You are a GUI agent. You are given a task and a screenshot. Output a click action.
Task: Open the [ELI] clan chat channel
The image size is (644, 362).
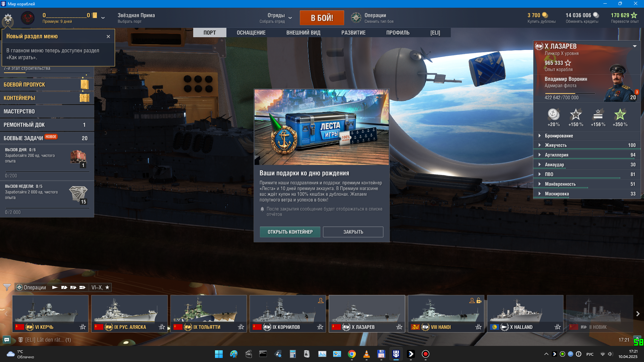[x=45, y=340]
